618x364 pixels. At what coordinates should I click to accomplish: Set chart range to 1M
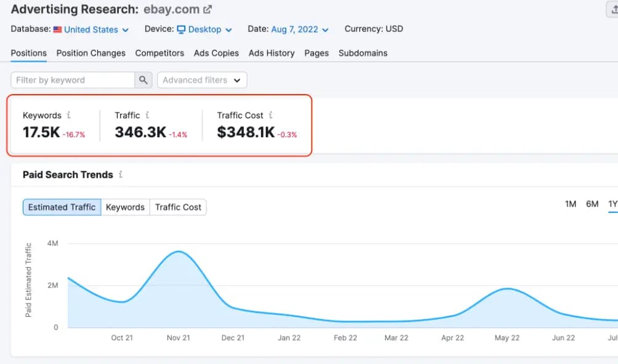click(571, 204)
